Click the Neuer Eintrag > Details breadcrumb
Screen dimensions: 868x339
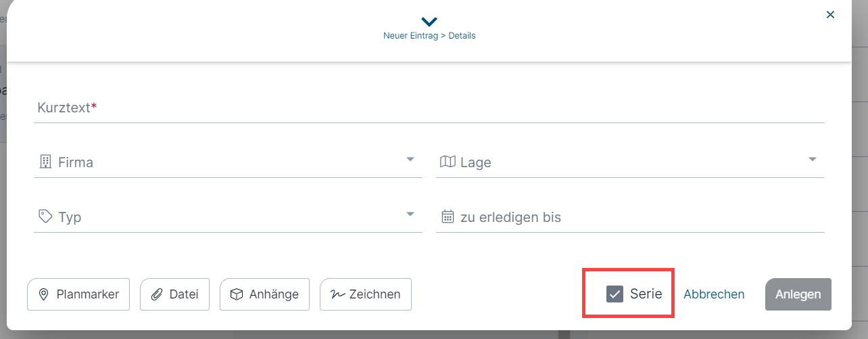pyautogui.click(x=429, y=36)
